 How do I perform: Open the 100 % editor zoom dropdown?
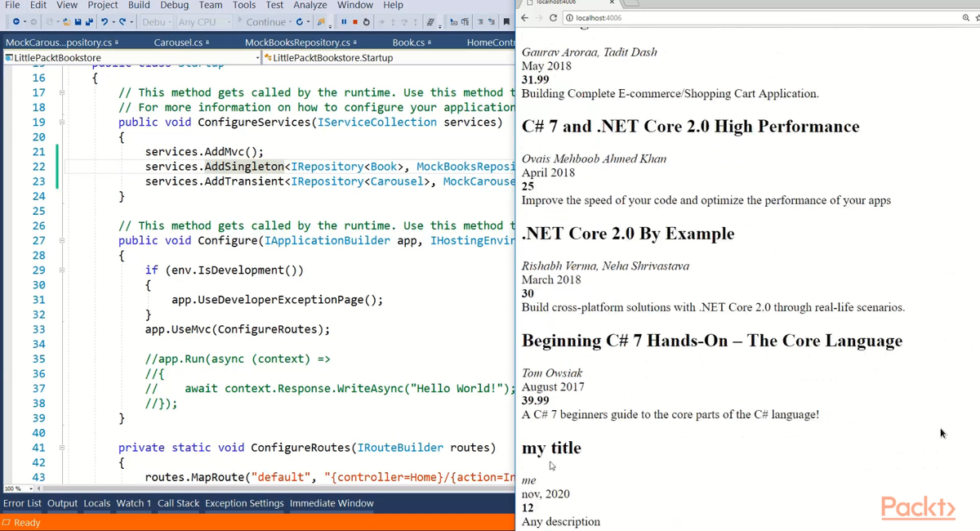coord(20,489)
